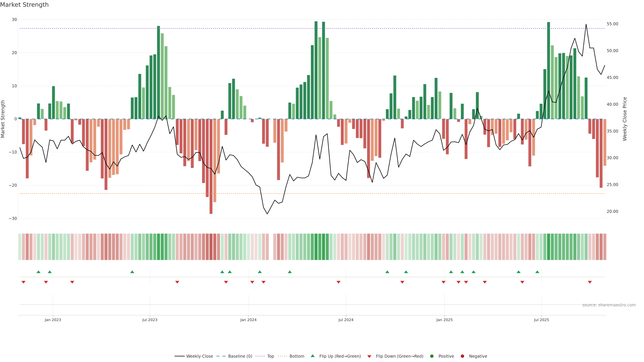Screen dimensions: 644x362
Task: Click the green Positive circle in legend
Action: [432, 356]
